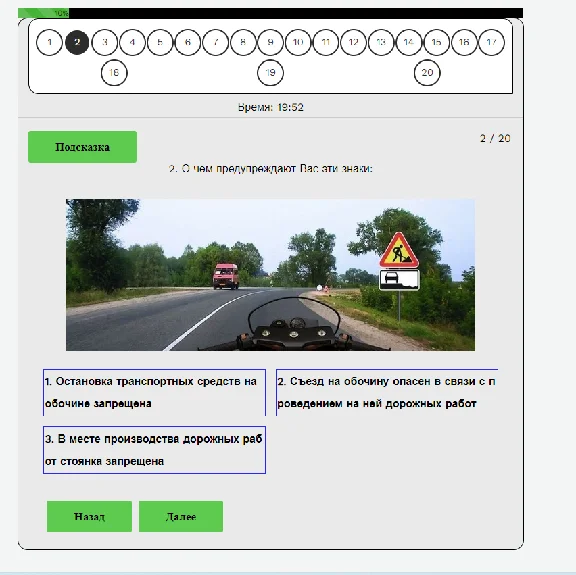Select the active question 2 circle

tap(77, 42)
